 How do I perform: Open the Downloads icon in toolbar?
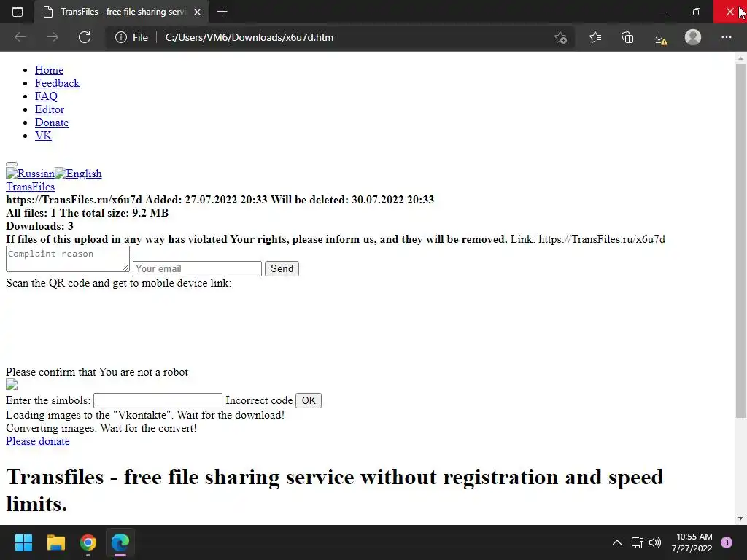click(661, 38)
